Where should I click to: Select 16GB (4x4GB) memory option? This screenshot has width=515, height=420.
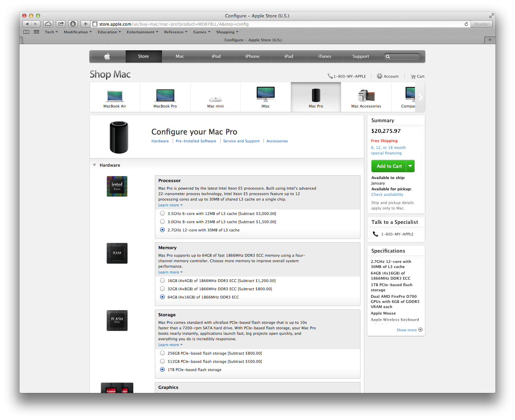162,280
